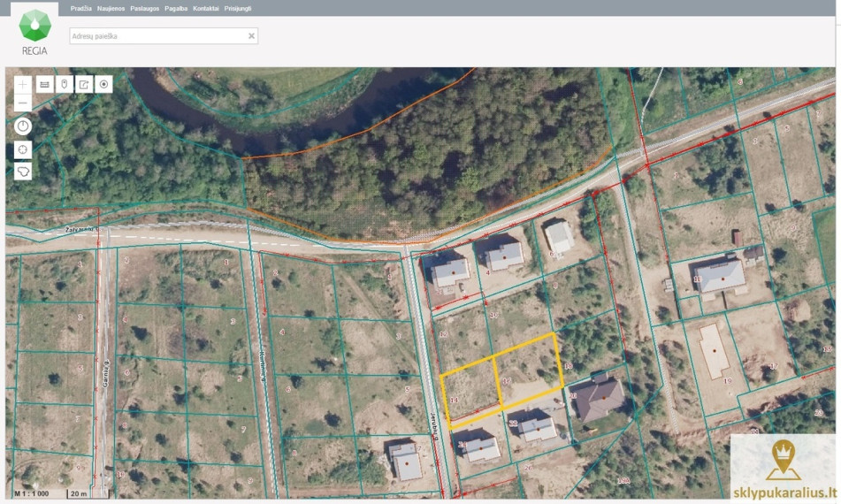Open the Paslaugos menu item

pyautogui.click(x=145, y=9)
